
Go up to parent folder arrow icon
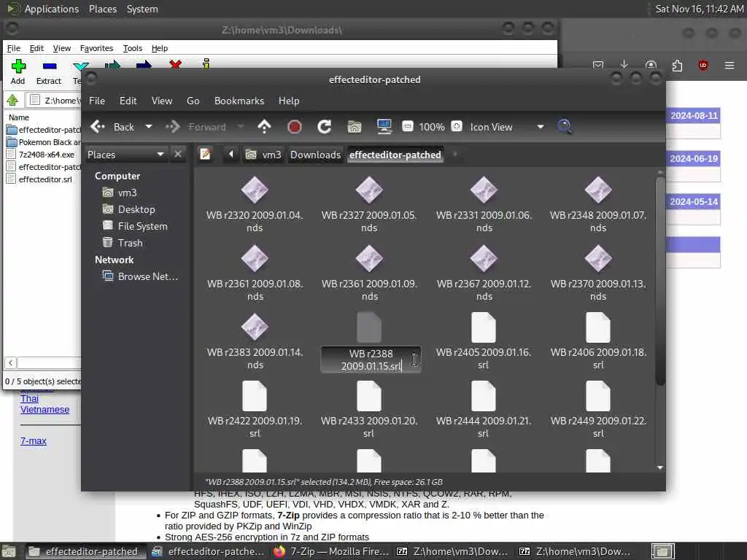pos(264,127)
